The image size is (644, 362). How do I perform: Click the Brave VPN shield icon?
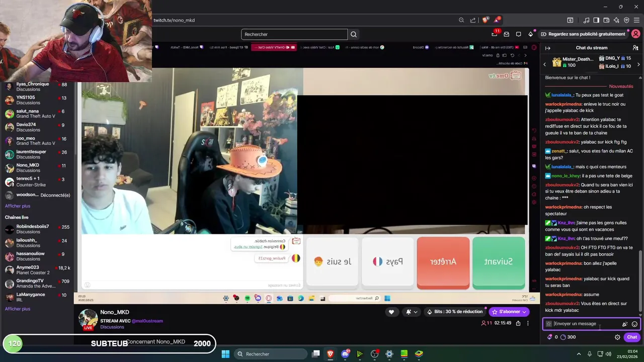click(x=626, y=20)
